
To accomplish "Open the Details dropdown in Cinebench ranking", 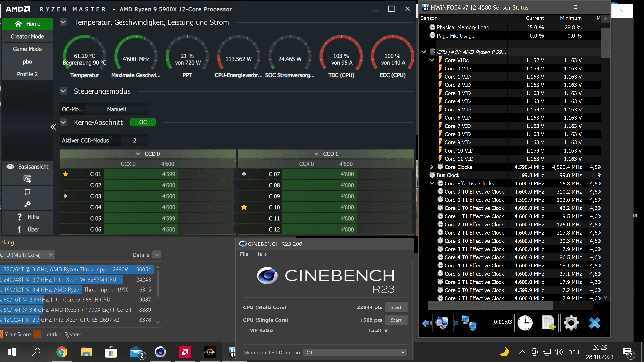I will pyautogui.click(x=157, y=255).
